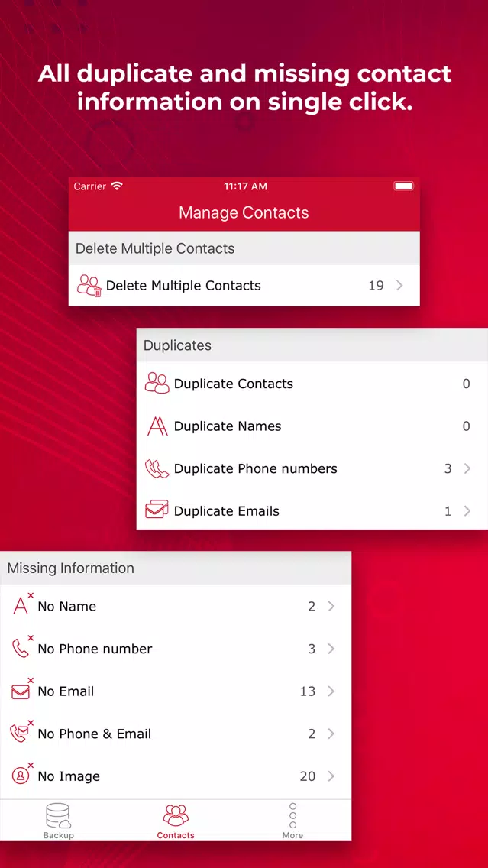This screenshot has height=868, width=488.
Task: Open chevron for Duplicate Emails
Action: coord(467,511)
